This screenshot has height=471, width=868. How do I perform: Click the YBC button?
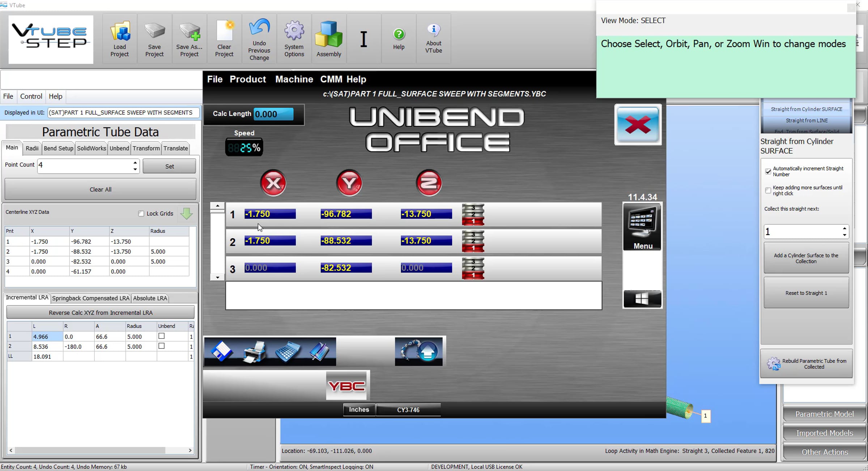pos(346,386)
